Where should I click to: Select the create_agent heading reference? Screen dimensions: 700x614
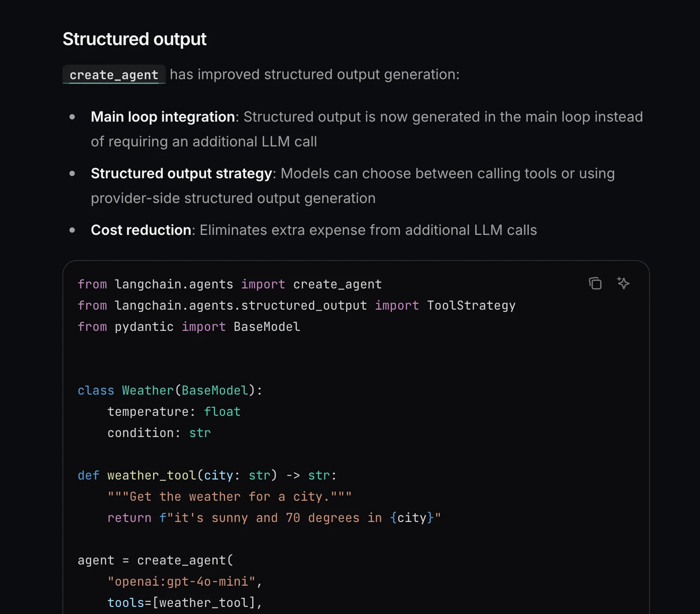click(x=114, y=74)
